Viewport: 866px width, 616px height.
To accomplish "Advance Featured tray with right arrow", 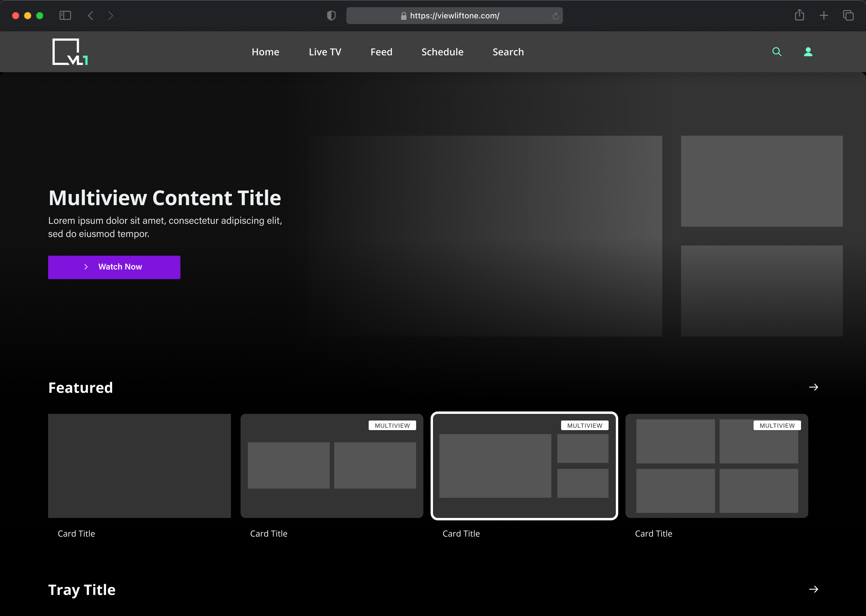I will click(813, 387).
